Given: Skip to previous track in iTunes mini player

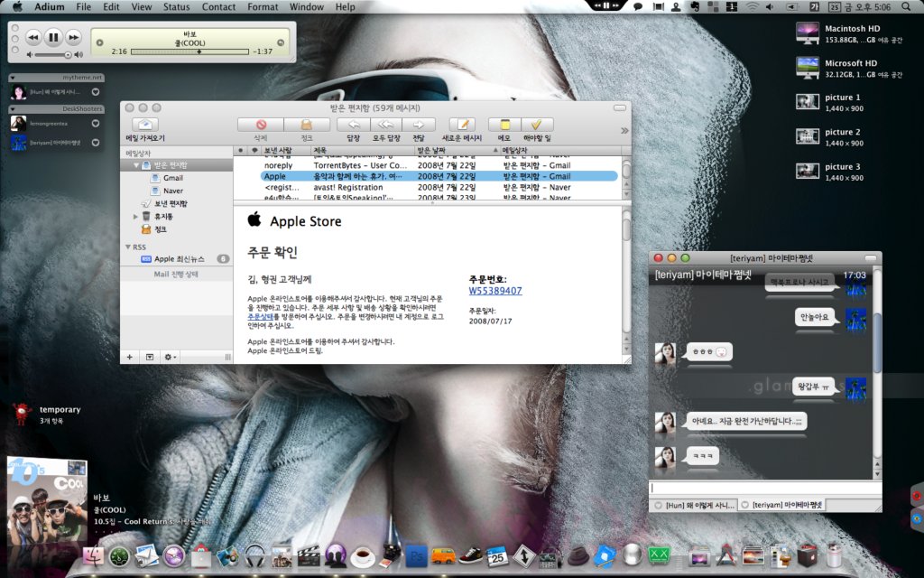Looking at the screenshot, I should click(x=33, y=37).
